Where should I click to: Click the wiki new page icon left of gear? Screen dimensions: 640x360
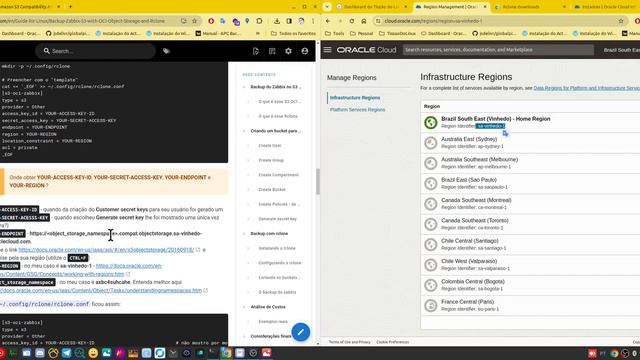272,51
